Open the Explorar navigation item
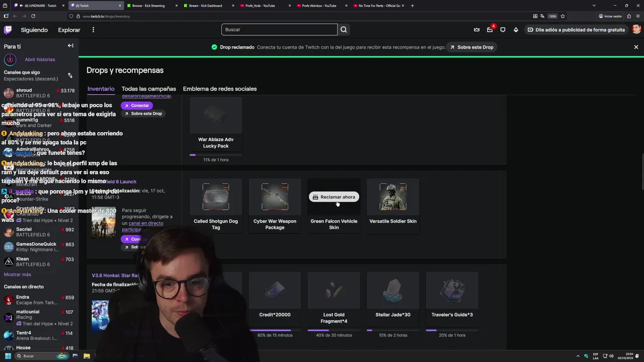The width and height of the screenshot is (644, 362). (x=69, y=30)
